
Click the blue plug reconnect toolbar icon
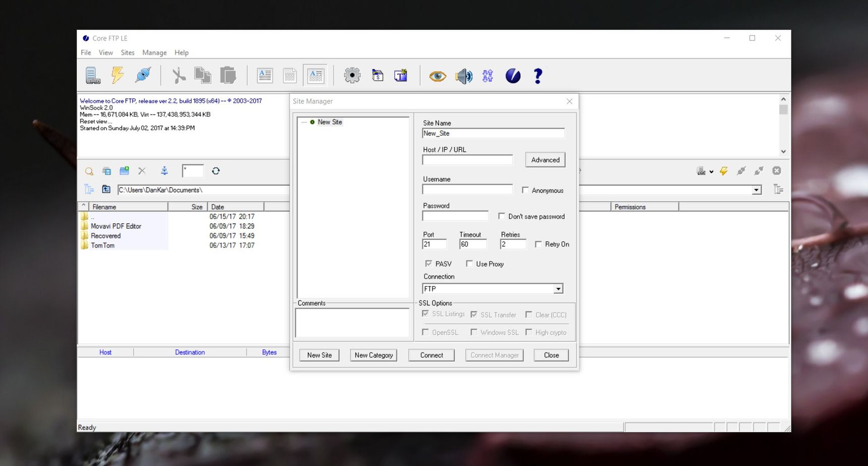(x=143, y=75)
